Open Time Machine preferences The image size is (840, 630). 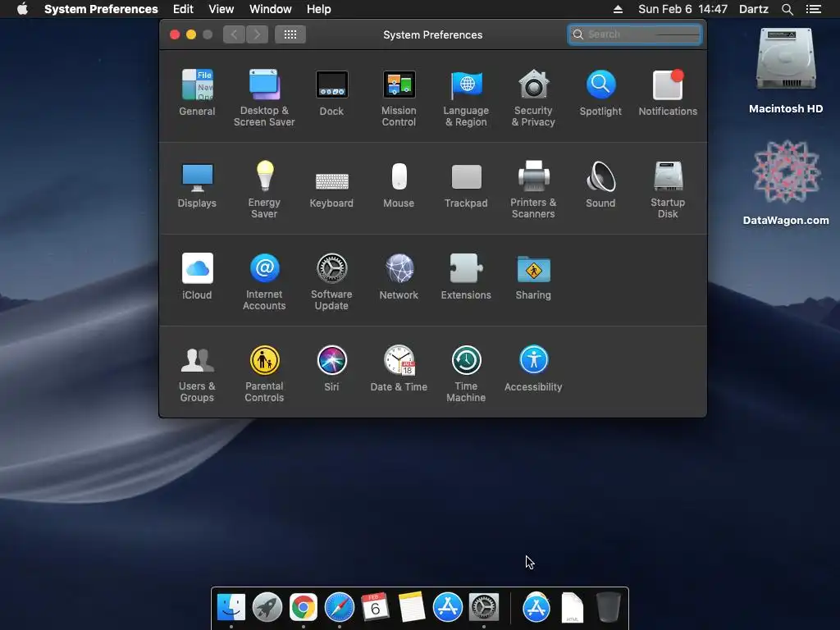click(466, 373)
